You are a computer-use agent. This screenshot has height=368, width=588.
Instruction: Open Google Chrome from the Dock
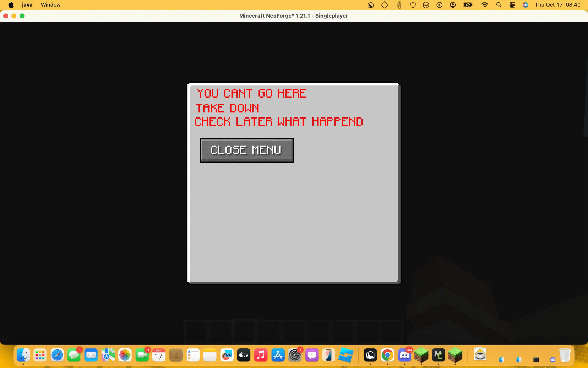(387, 355)
